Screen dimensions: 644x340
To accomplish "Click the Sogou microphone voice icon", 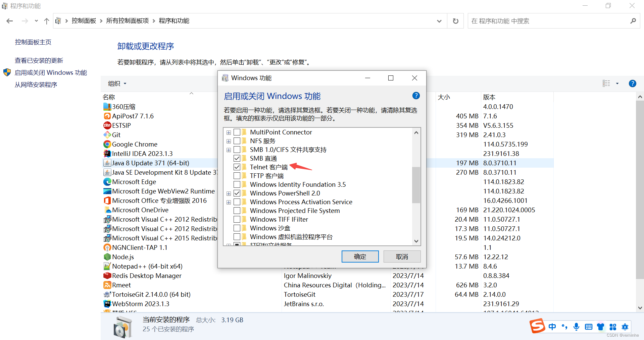I will pyautogui.click(x=576, y=327).
